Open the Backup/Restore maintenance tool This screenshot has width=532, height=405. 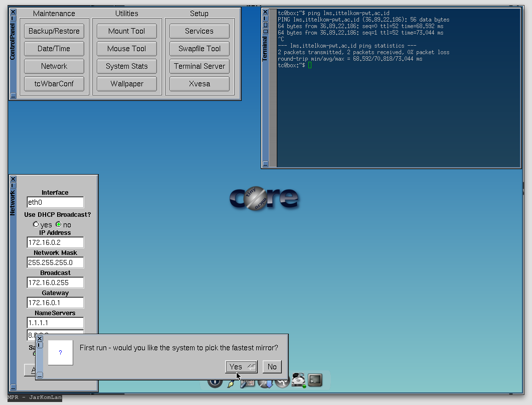54,31
